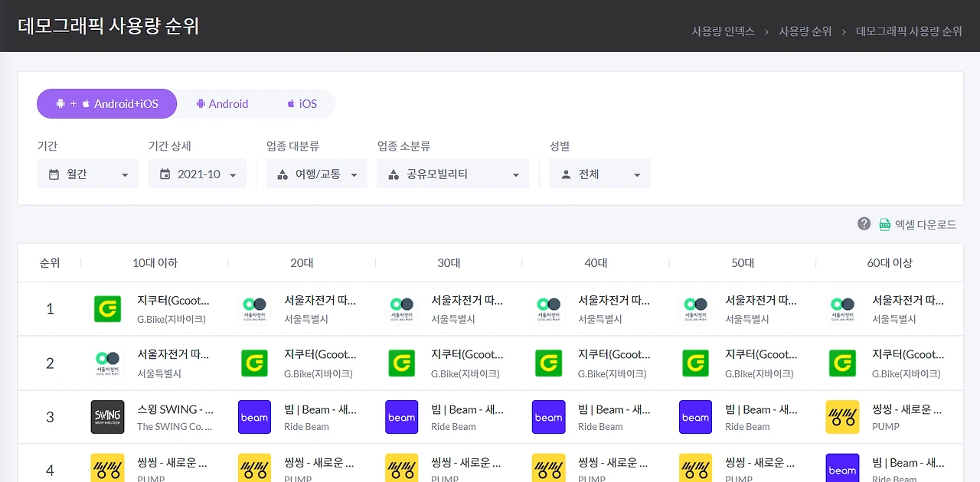Click Beam icon in 20대 rank 3
980x482 pixels.
point(254,417)
